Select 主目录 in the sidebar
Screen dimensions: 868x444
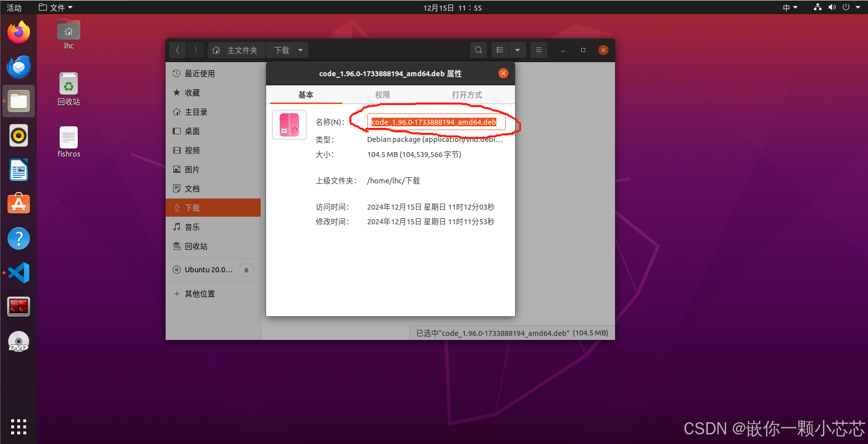pyautogui.click(x=213, y=112)
